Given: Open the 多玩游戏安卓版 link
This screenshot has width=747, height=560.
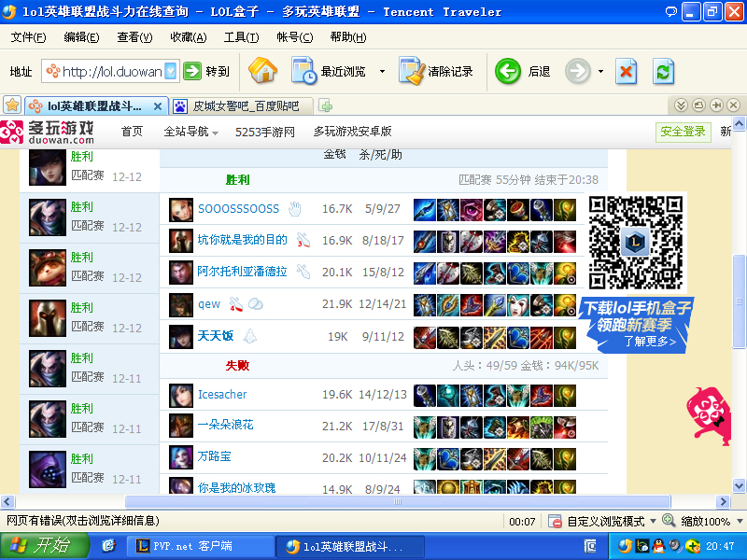Looking at the screenshot, I should pyautogui.click(x=353, y=132).
